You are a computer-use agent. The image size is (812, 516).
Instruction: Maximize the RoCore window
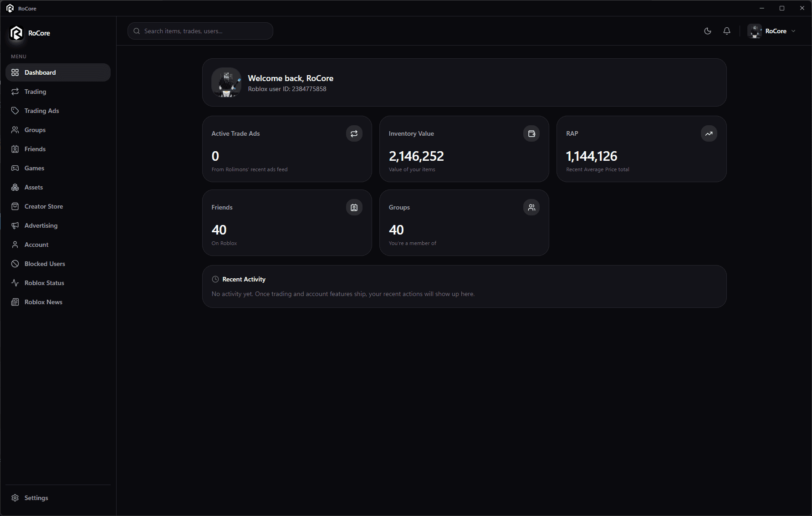782,8
